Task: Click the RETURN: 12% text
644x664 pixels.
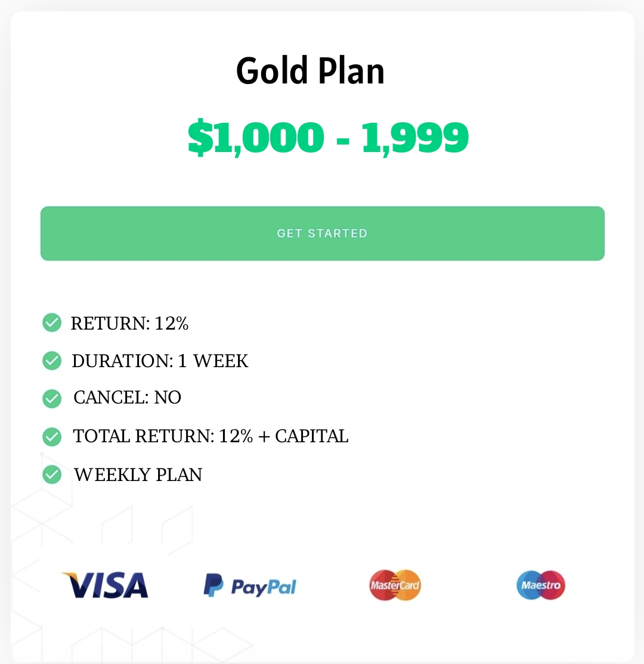Action: (129, 324)
